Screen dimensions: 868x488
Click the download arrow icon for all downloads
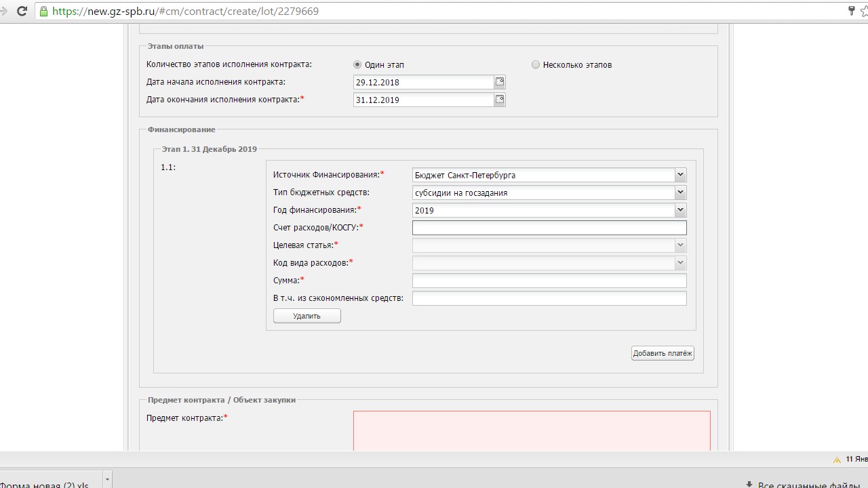click(x=749, y=485)
